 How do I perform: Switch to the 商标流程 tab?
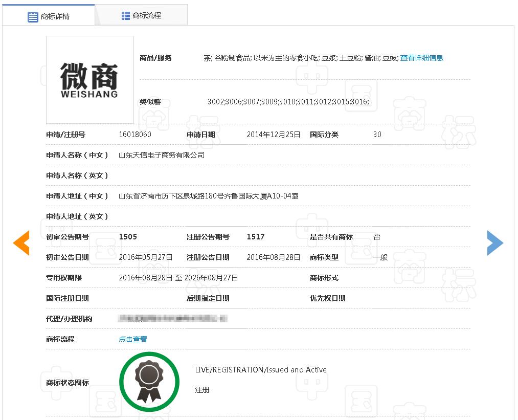pos(148,15)
